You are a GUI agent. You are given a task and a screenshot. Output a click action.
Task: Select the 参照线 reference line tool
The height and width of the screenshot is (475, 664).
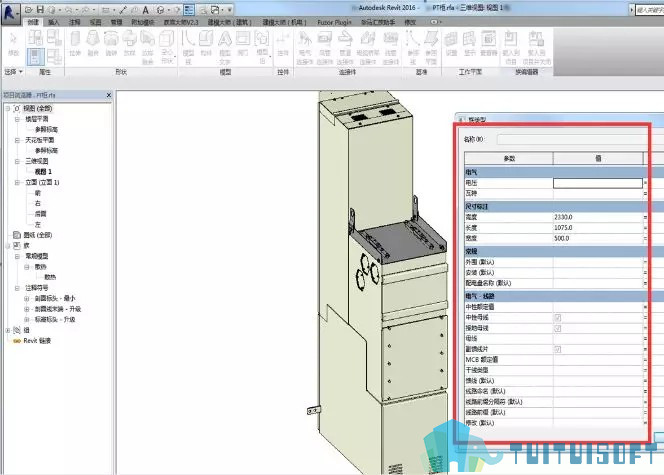tap(413, 47)
